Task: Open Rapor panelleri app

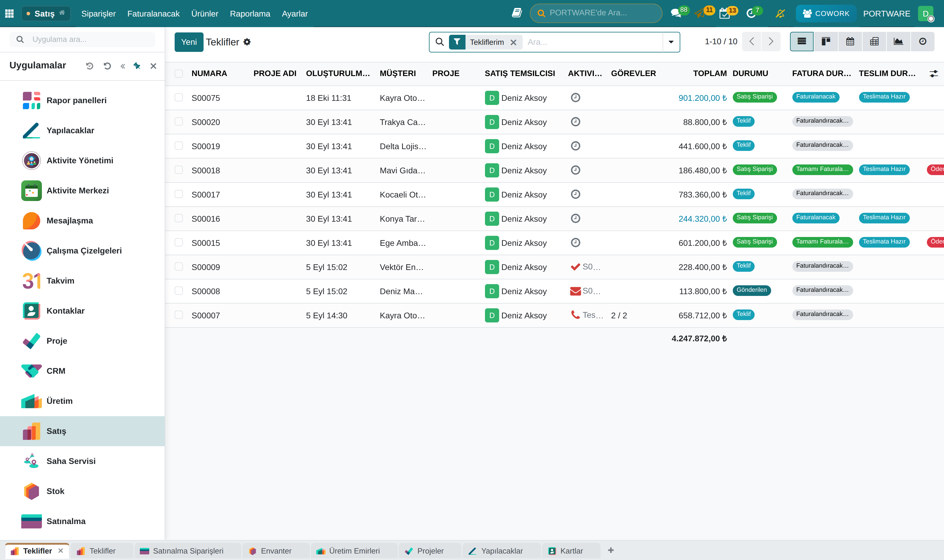Action: point(82,101)
